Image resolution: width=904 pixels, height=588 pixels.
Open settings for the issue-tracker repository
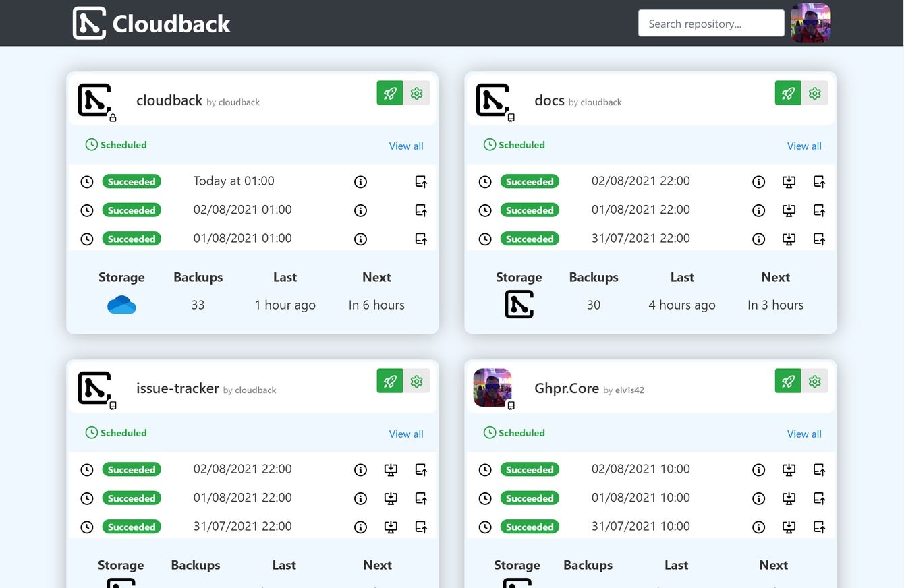click(416, 381)
